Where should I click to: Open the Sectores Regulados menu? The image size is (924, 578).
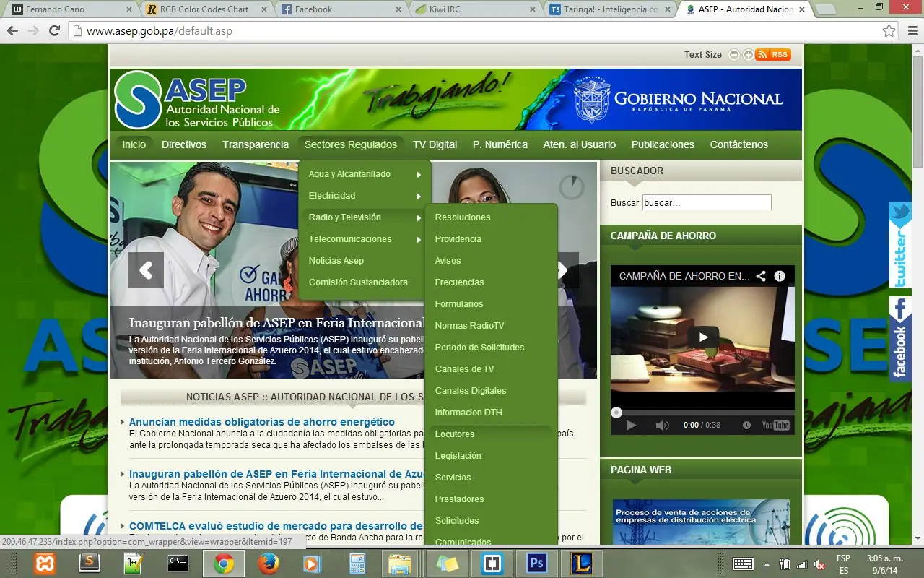351,144
